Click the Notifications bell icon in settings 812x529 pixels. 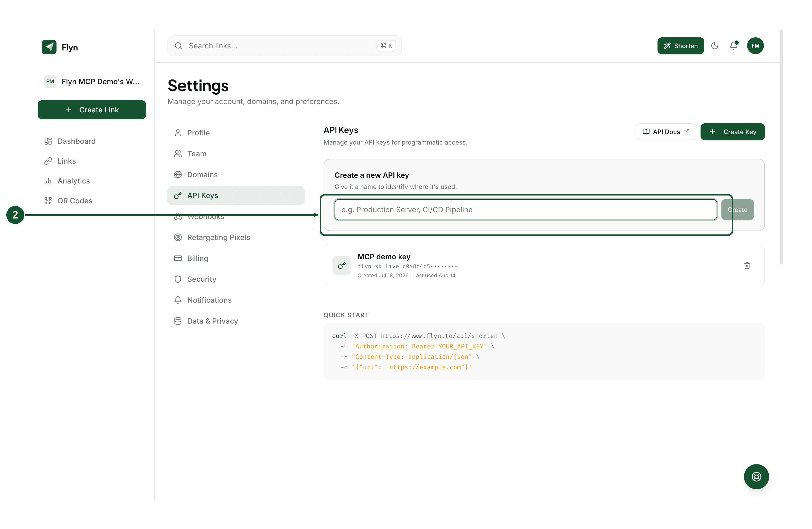click(178, 300)
